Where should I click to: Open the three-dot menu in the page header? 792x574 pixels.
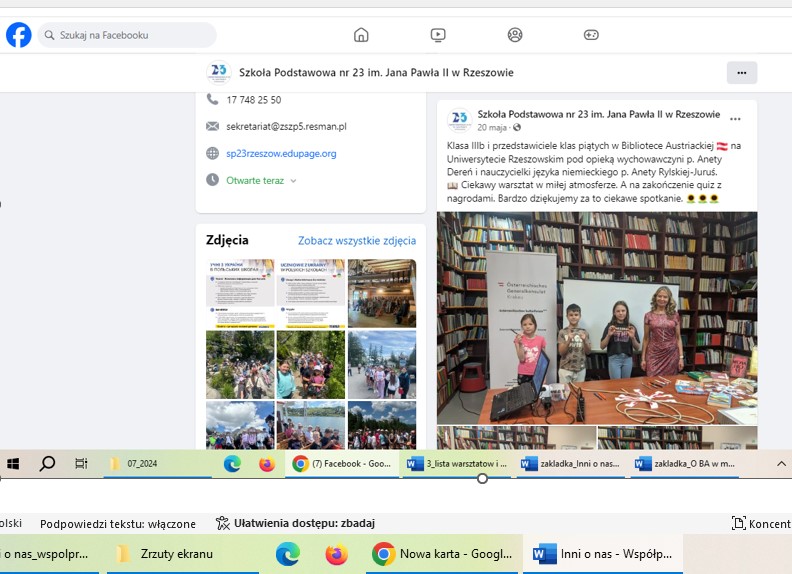(741, 72)
